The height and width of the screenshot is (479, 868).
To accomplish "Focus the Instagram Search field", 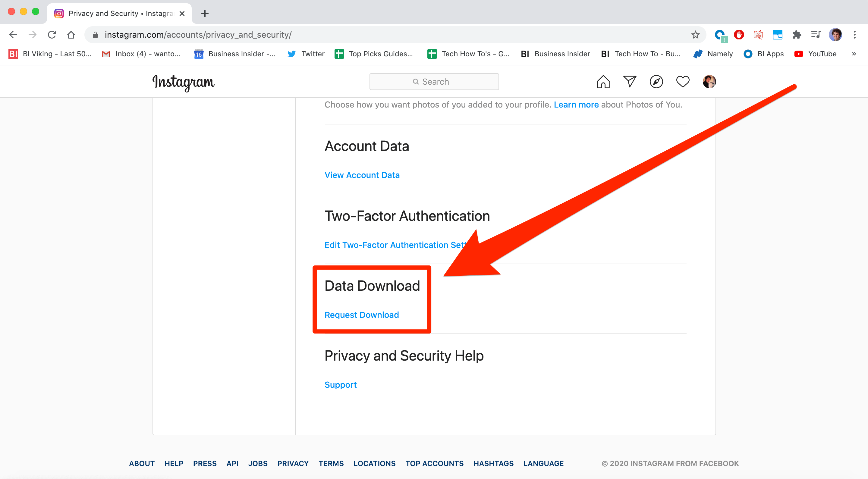I will [434, 82].
